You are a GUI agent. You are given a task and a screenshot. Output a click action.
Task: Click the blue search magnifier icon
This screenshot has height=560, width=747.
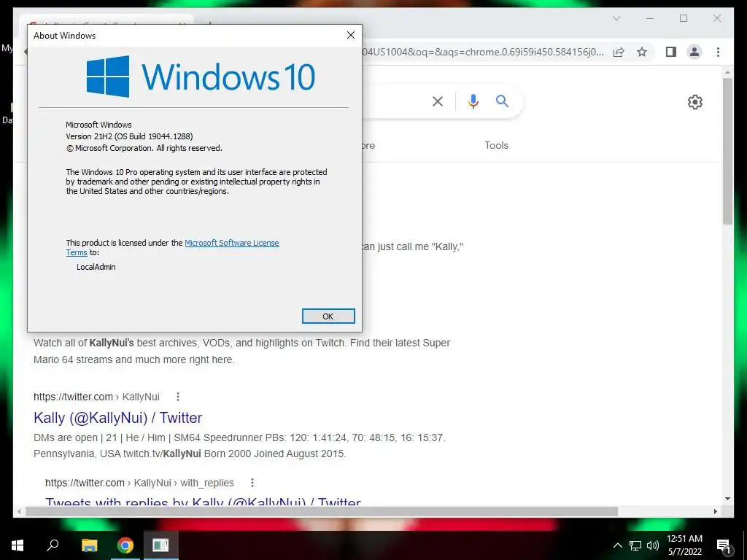click(x=502, y=101)
